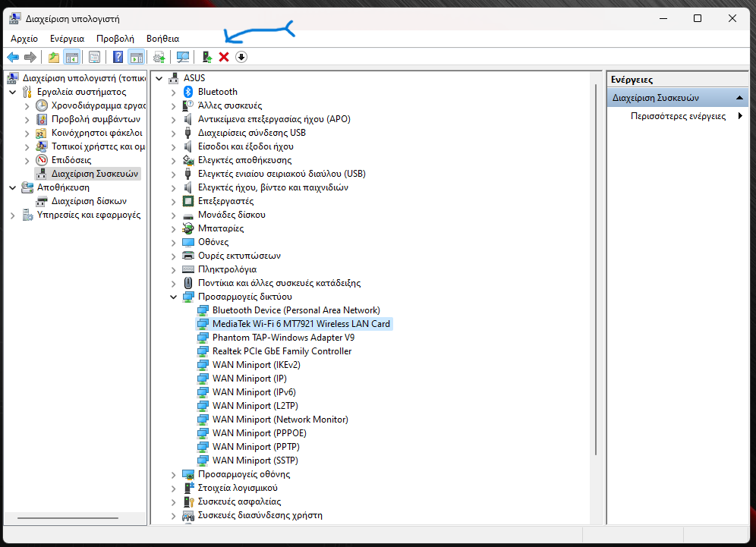Expand Προβολή συμβάντων in the left tree
The width and height of the screenshot is (756, 547).
click(x=27, y=120)
